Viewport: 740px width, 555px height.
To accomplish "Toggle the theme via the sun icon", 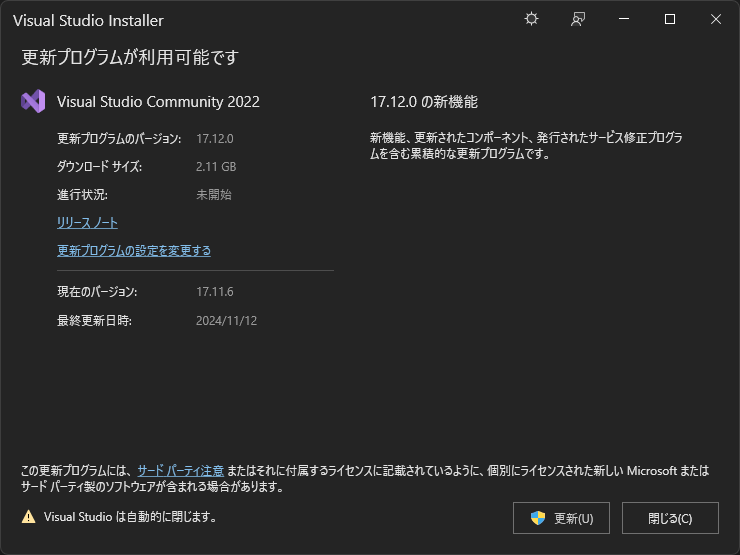I will click(x=531, y=19).
